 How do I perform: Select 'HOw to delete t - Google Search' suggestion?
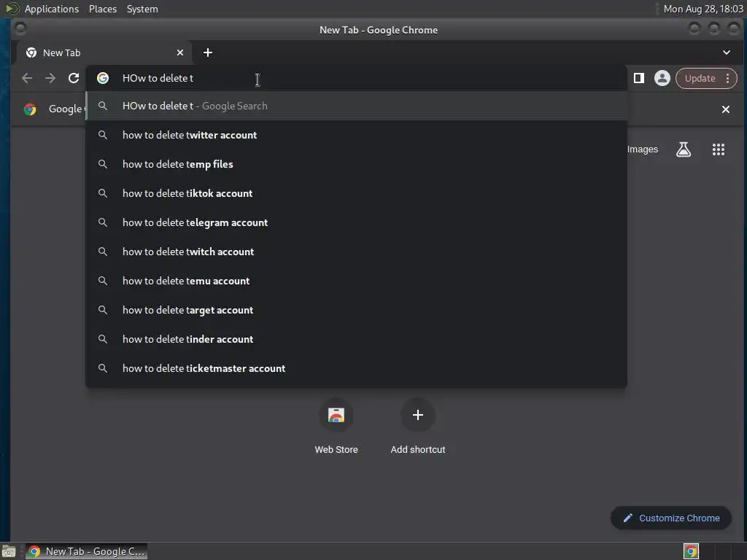point(356,106)
